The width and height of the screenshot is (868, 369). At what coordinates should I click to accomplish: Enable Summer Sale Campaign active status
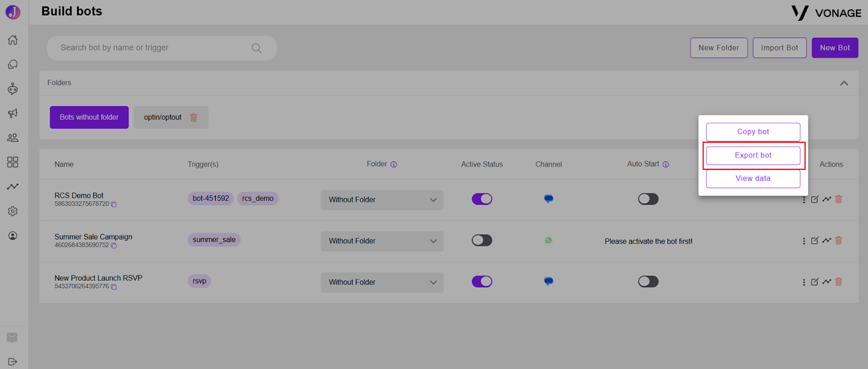tap(482, 240)
